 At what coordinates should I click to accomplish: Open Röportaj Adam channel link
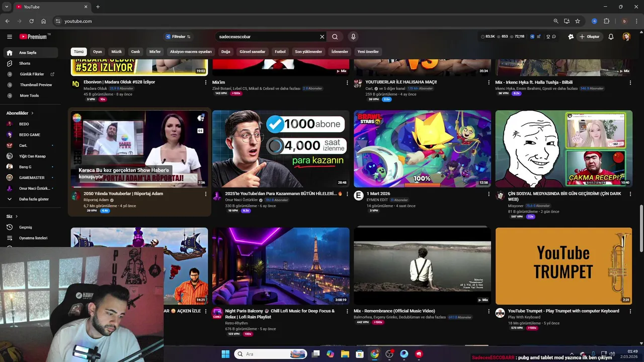pyautogui.click(x=96, y=200)
